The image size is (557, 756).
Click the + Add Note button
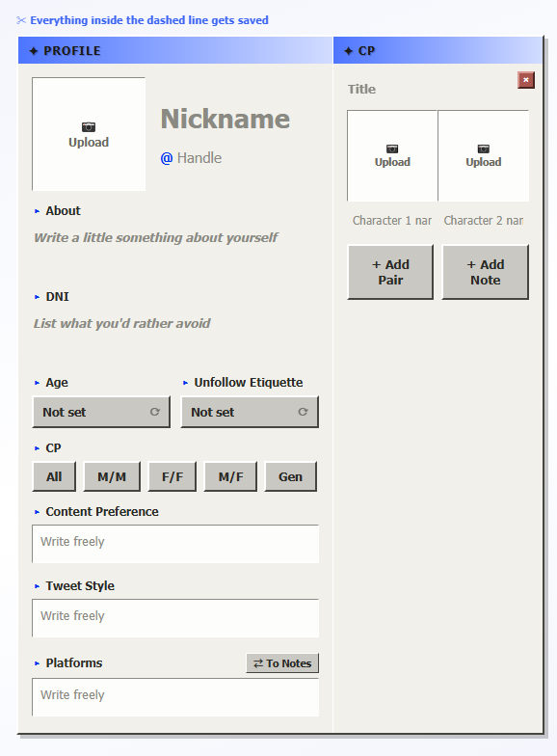point(486,272)
